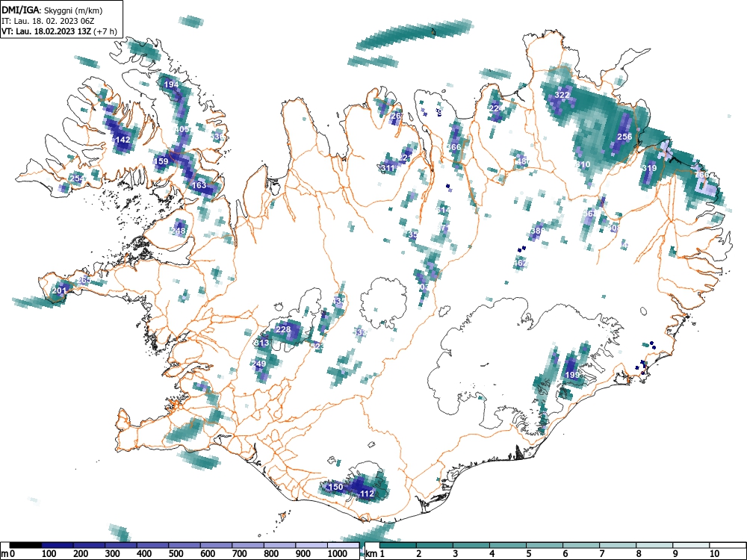Click the 700 label on the meter scale

tap(240, 554)
